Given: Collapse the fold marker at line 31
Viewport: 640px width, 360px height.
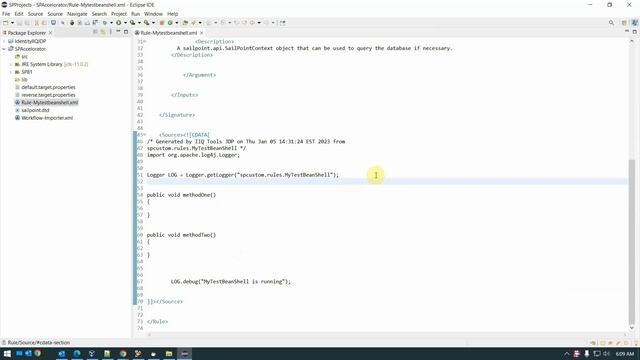Looking at the screenshot, I should [144, 42].
